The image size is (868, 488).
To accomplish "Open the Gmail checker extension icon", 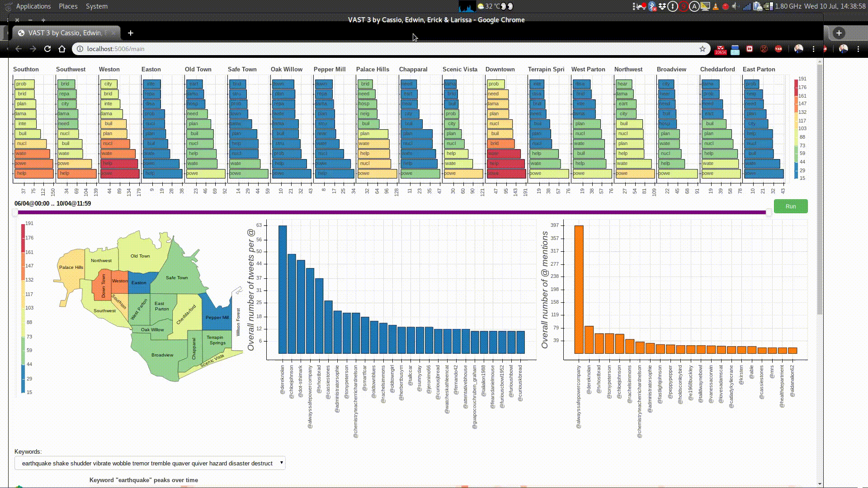I will (x=720, y=49).
